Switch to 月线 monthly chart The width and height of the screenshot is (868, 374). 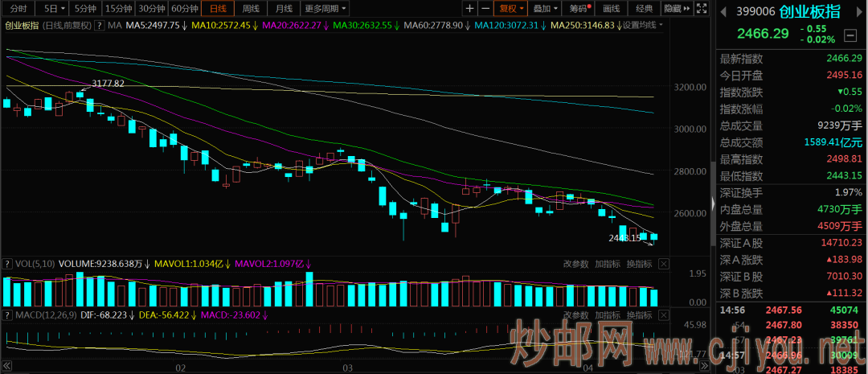click(284, 8)
